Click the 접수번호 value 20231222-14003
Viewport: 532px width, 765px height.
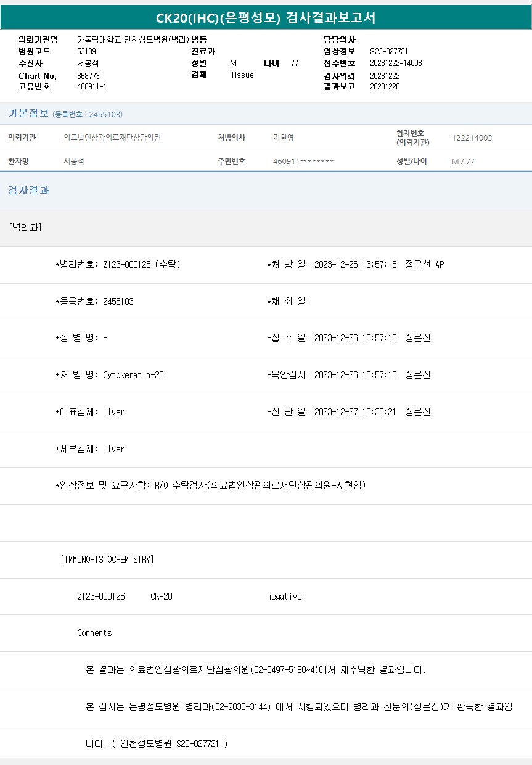[x=396, y=64]
